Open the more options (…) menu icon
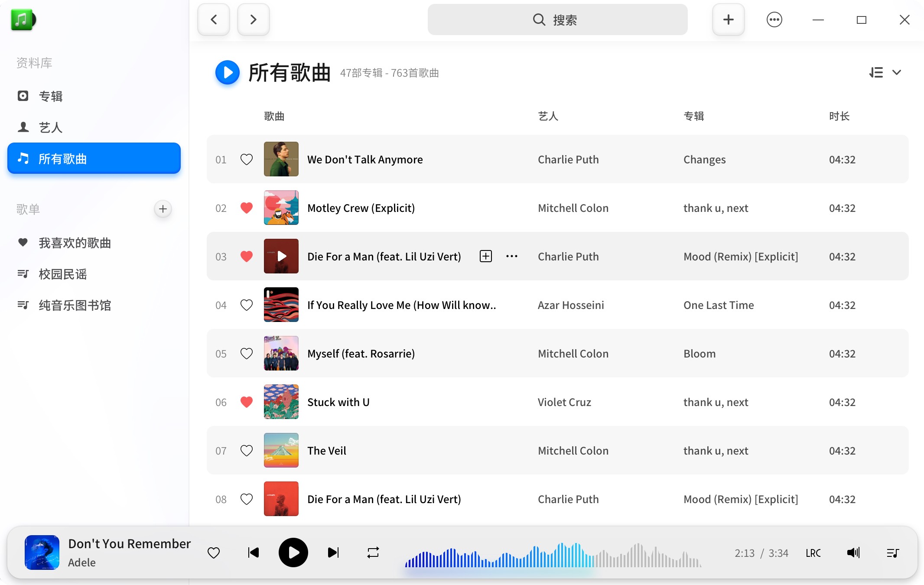The image size is (924, 585). [774, 19]
